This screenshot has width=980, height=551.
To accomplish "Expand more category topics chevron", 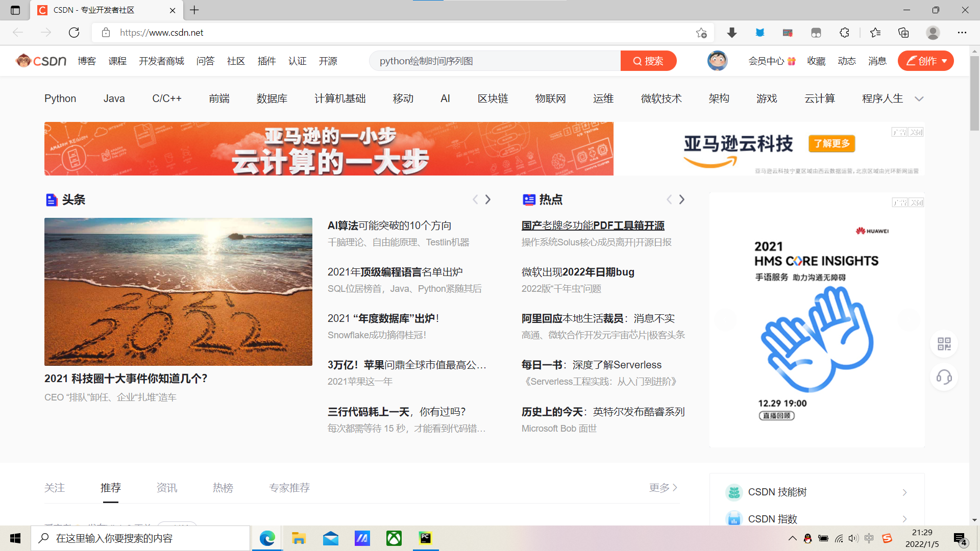I will pos(919,99).
